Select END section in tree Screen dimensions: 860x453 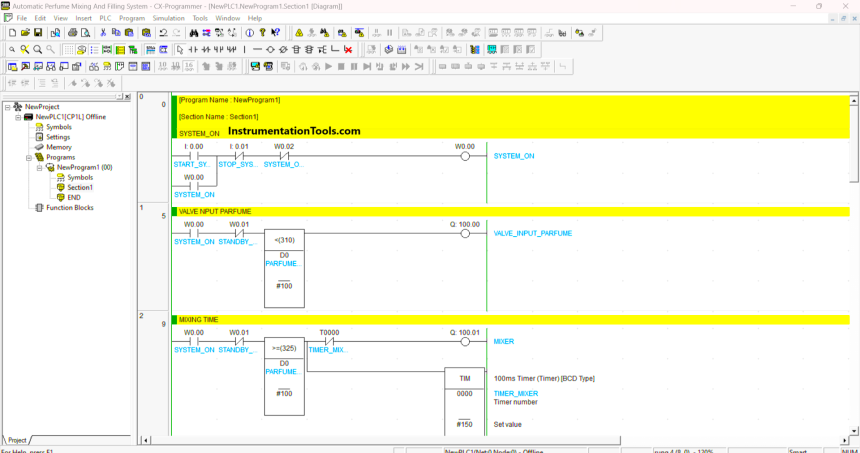click(x=73, y=197)
